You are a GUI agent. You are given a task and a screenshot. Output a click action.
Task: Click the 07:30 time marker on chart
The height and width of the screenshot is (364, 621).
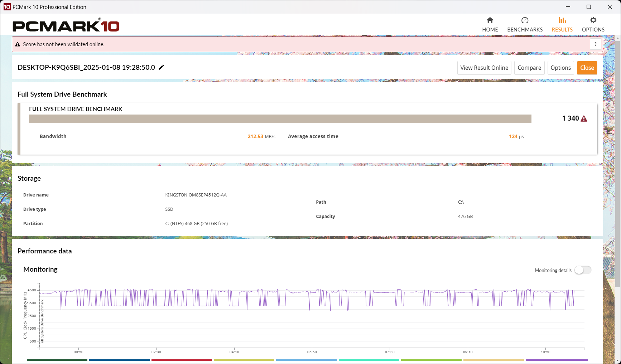point(390,352)
